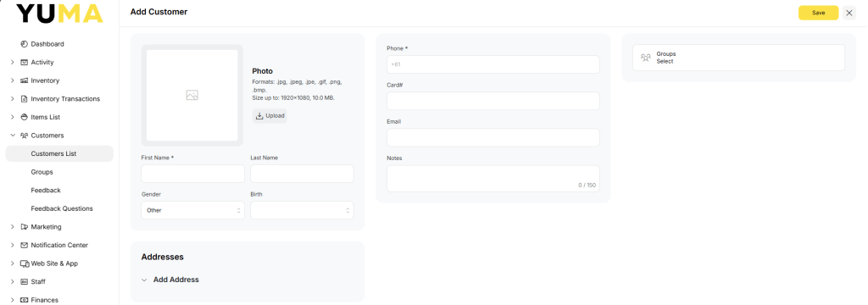Click the Activity menu label

[42, 63]
